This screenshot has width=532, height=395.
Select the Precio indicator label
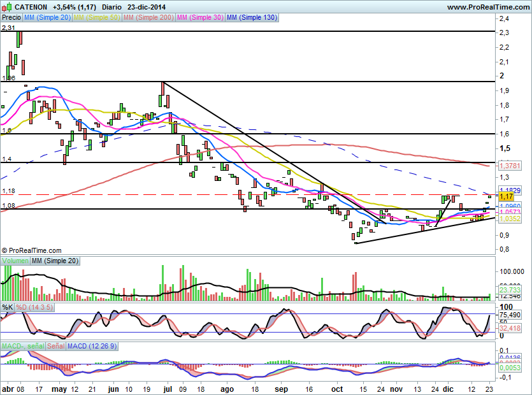11,18
